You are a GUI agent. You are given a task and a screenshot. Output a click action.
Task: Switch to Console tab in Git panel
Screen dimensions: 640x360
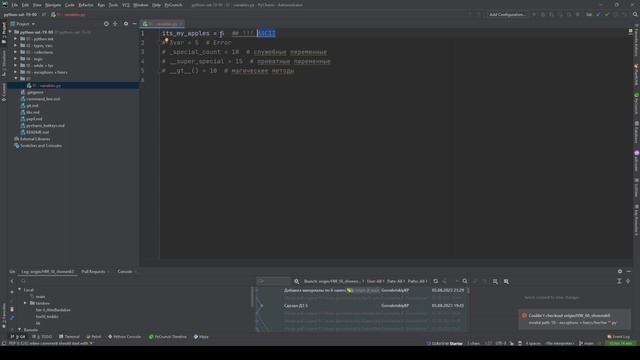[124, 271]
